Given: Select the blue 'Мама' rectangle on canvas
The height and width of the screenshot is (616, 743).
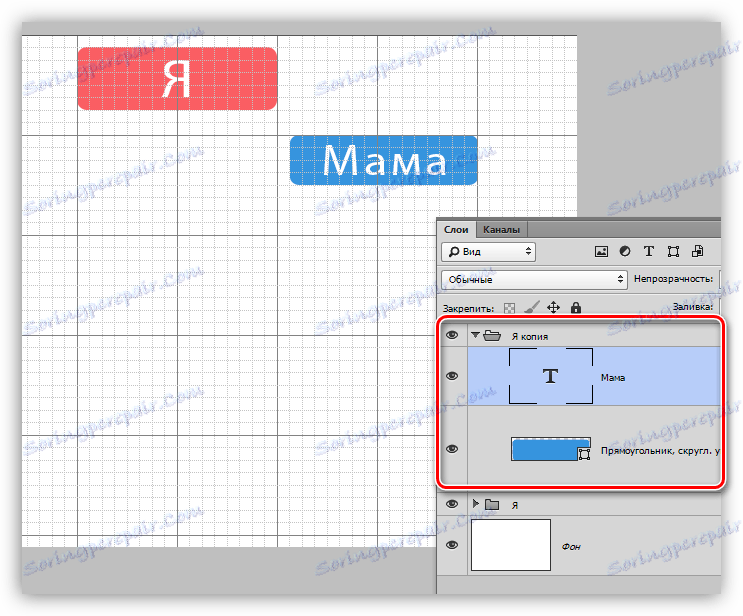Looking at the screenshot, I should coord(383,160).
